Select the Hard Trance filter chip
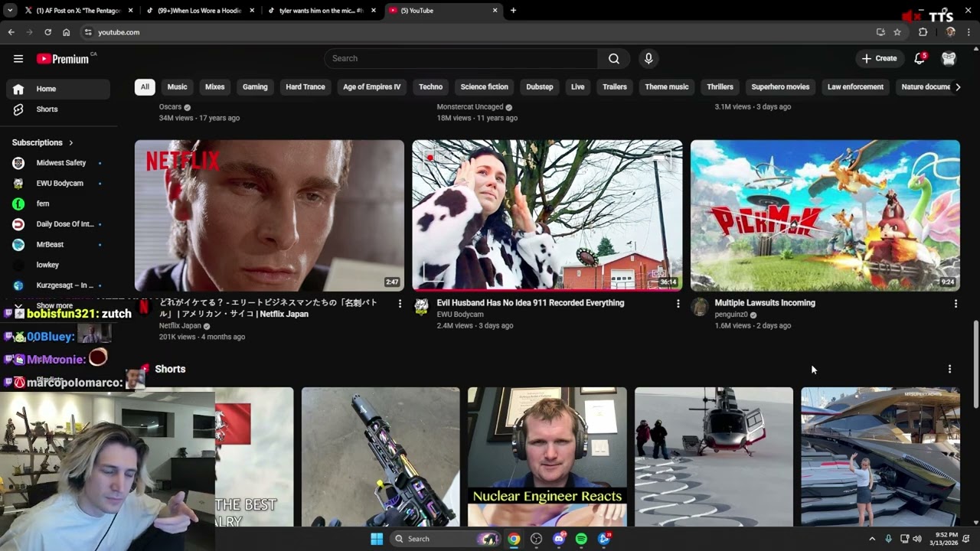 coord(305,87)
